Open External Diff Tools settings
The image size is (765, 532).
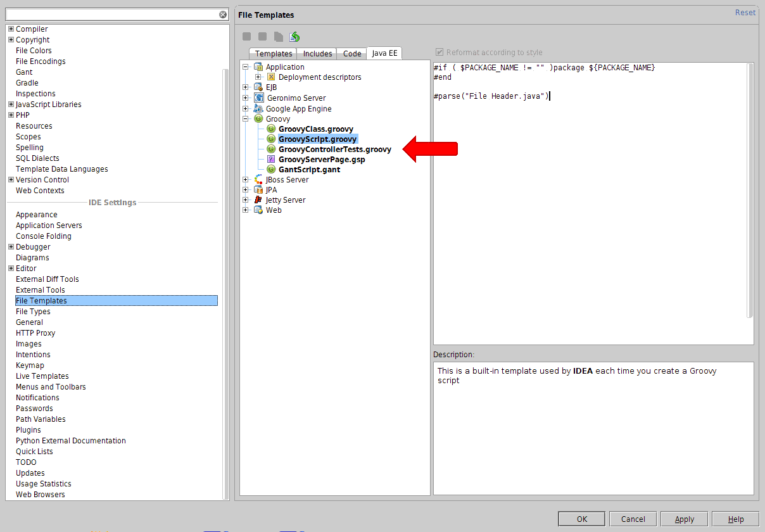47,279
